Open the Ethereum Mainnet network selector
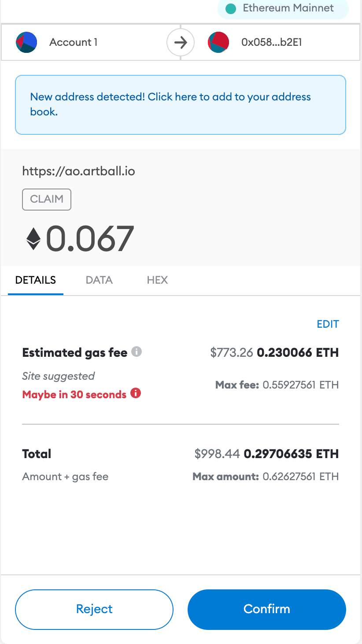 tap(282, 8)
